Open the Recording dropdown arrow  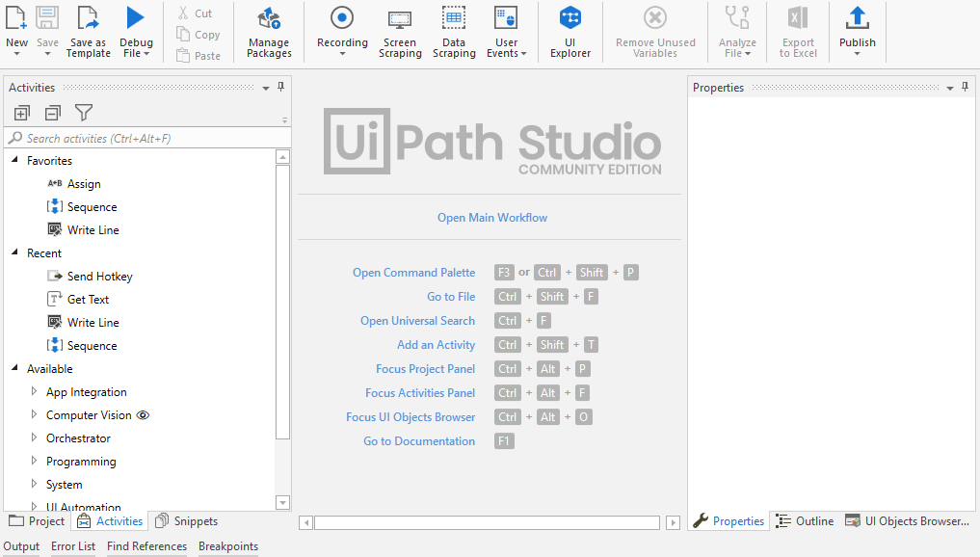coord(342,54)
